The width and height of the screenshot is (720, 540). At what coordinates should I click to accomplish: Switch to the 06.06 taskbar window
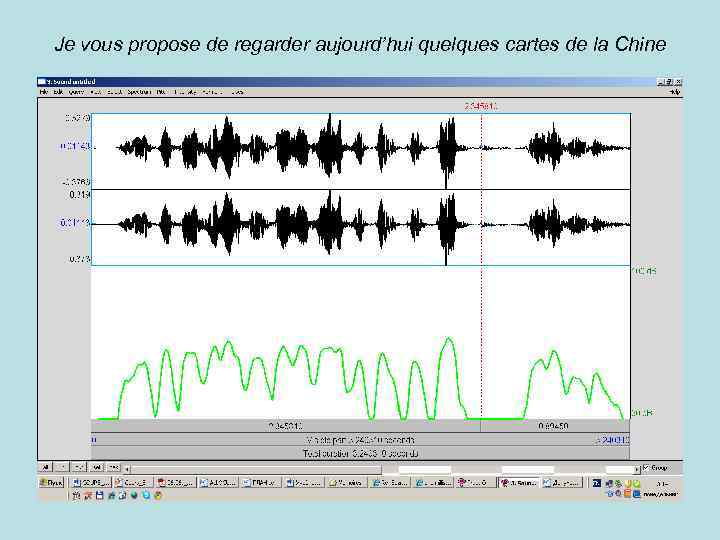point(175,483)
